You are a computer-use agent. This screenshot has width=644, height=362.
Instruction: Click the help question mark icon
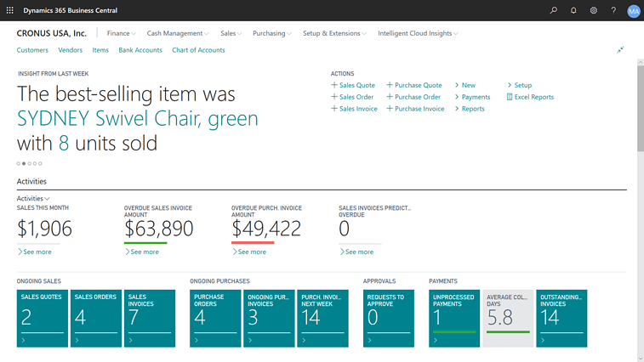pos(613,10)
